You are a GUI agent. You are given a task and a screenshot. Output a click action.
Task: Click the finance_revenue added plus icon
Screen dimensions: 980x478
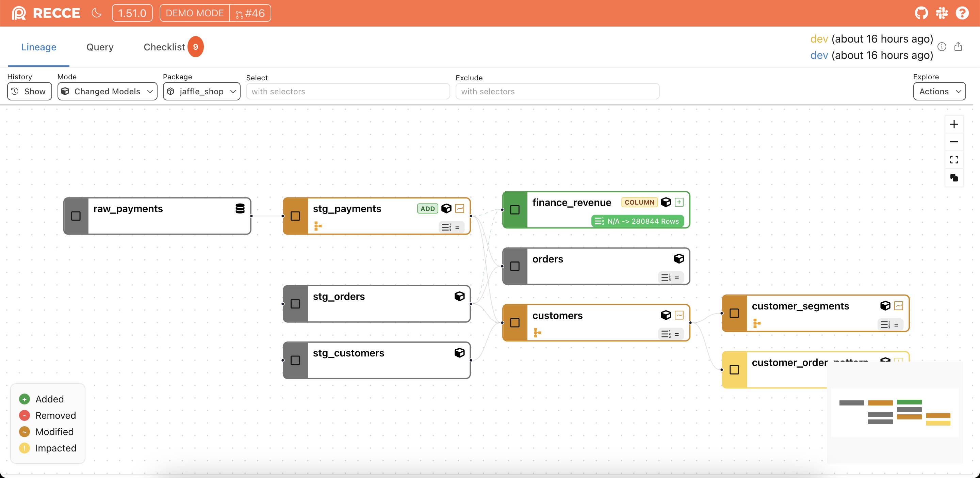pos(679,202)
